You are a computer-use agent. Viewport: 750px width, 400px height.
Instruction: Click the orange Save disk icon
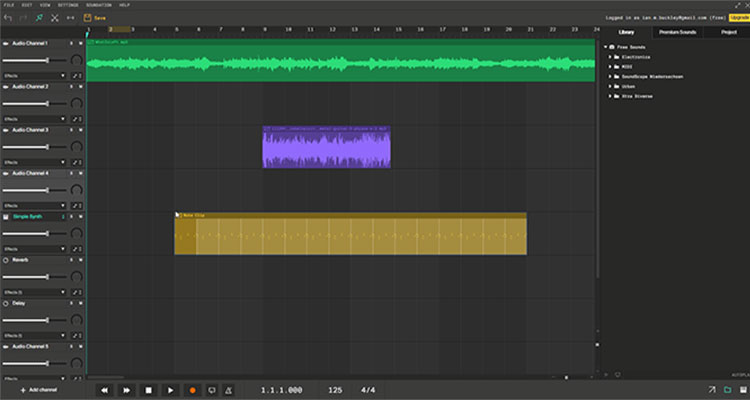[87, 18]
